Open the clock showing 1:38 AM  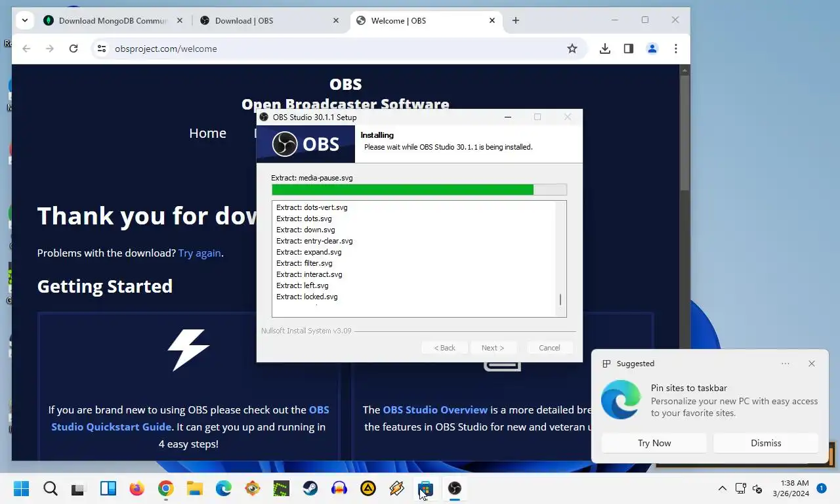(791, 488)
